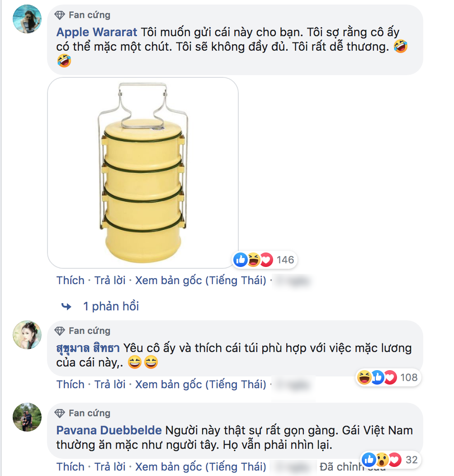Open Apple Wararat's profile picture

pyautogui.click(x=28, y=19)
